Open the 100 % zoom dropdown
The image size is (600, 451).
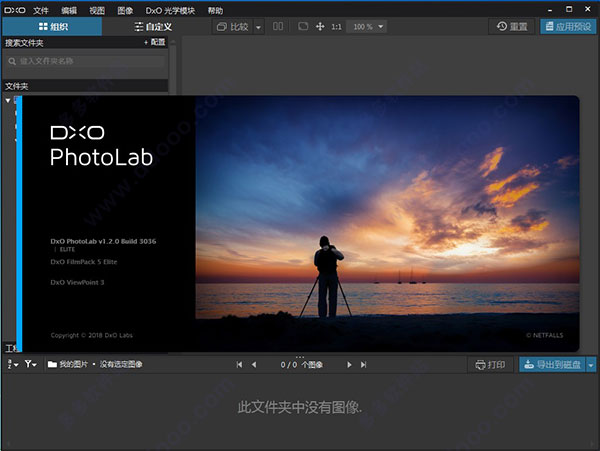tap(366, 26)
